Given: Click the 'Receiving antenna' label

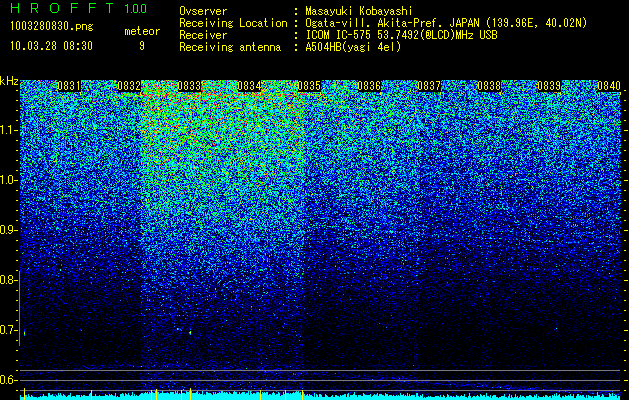Looking at the screenshot, I should click(230, 47).
